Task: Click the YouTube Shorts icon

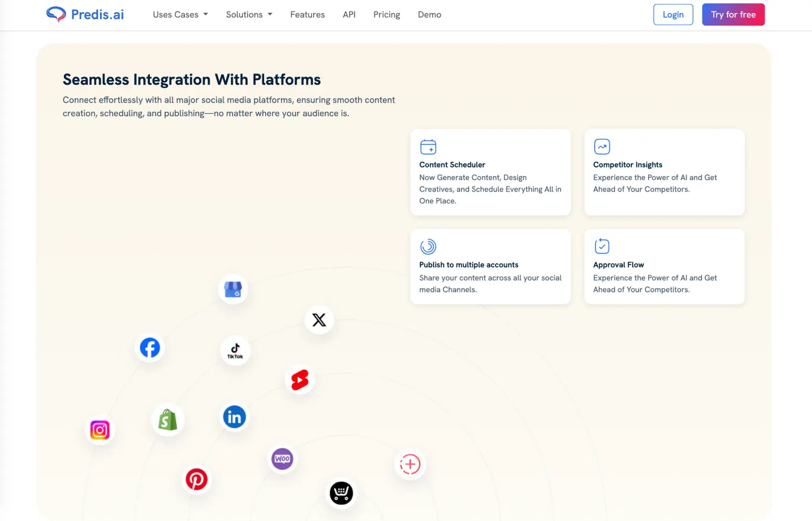Action: (x=300, y=380)
